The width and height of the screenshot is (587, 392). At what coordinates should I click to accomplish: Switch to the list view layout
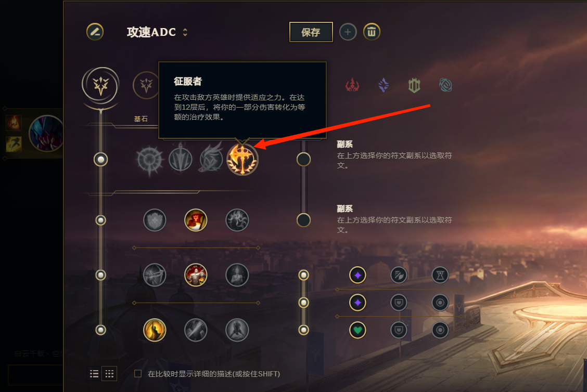coord(94,374)
